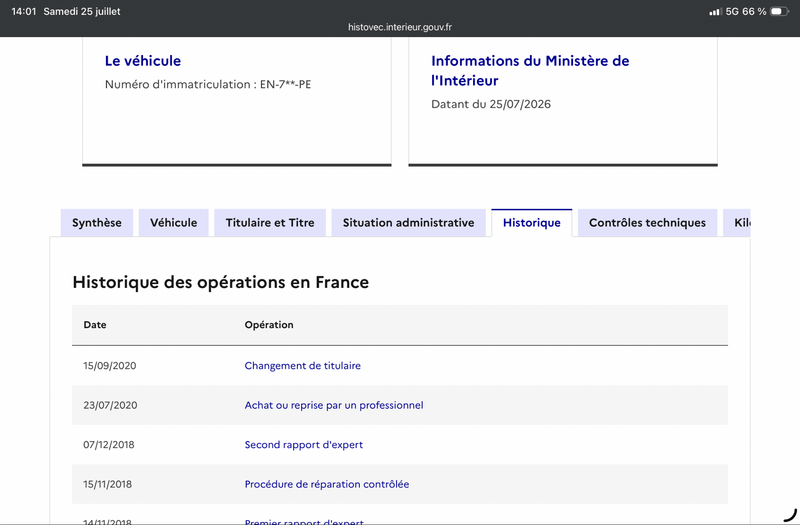
Task: Click the date 15/09/2020
Action: point(110,366)
